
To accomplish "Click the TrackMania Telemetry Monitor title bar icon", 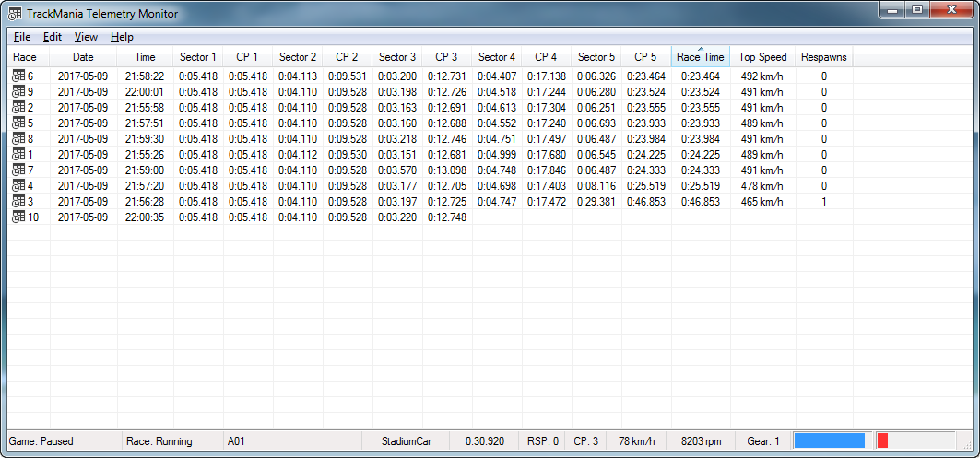I will 16,13.
